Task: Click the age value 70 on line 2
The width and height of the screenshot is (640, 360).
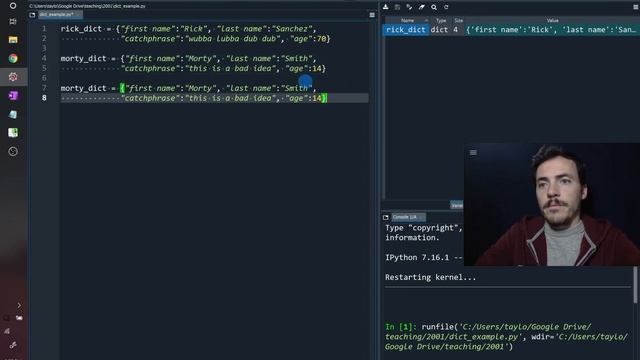Action: [321, 39]
